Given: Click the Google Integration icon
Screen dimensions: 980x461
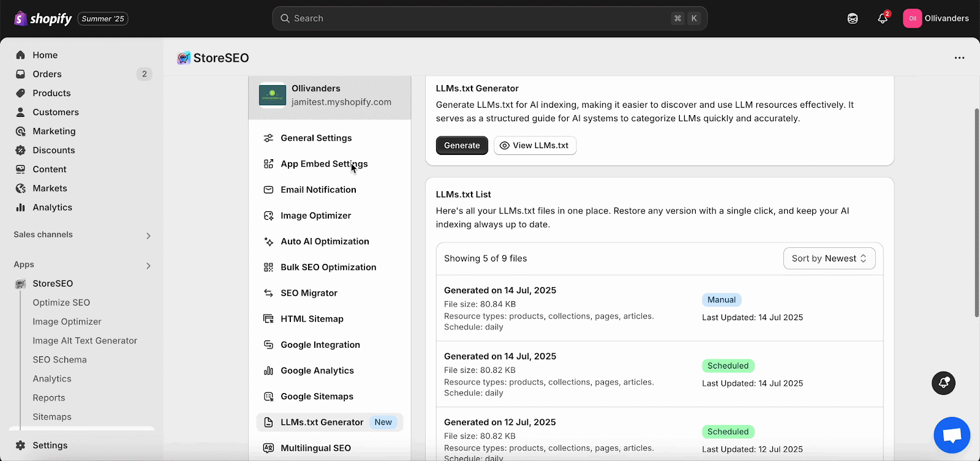Looking at the screenshot, I should coord(268,345).
